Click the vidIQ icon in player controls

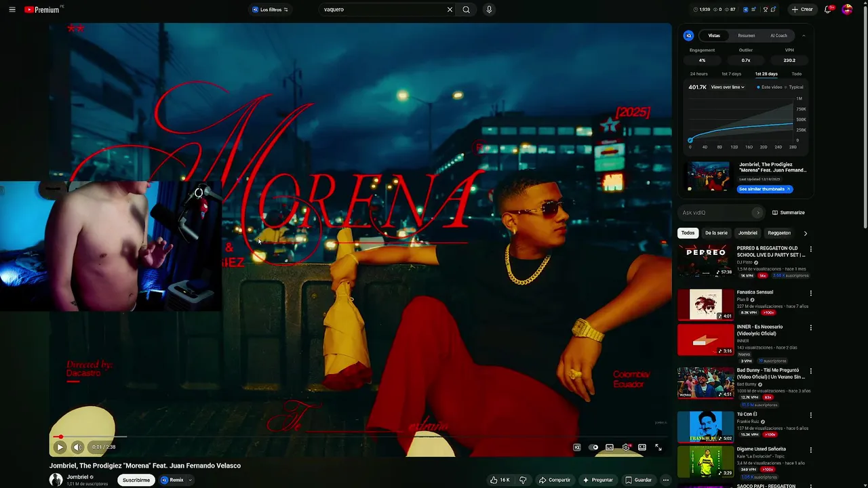[577, 447]
